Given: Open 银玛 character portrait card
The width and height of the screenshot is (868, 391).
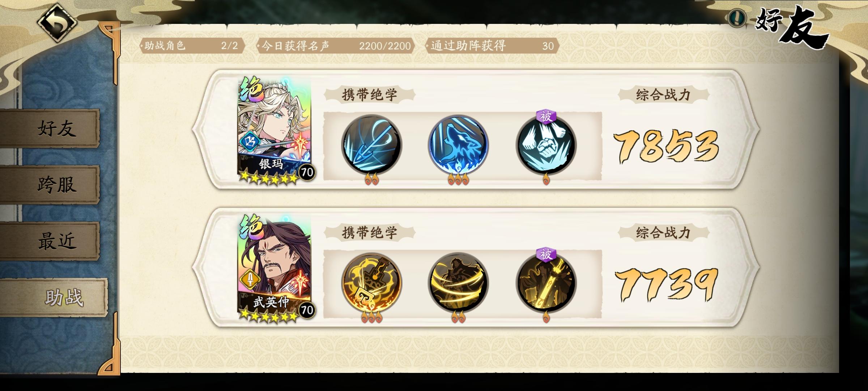Looking at the screenshot, I should coord(275,130).
